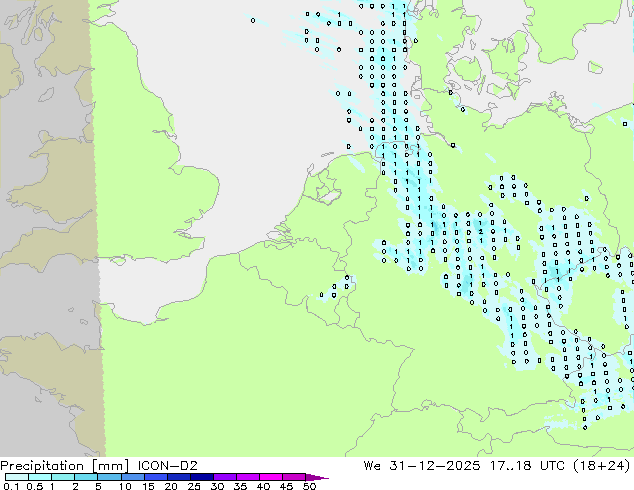634x490 pixels.
Task: Pick the legend swatch between 30 and 35
Action: coord(224,477)
